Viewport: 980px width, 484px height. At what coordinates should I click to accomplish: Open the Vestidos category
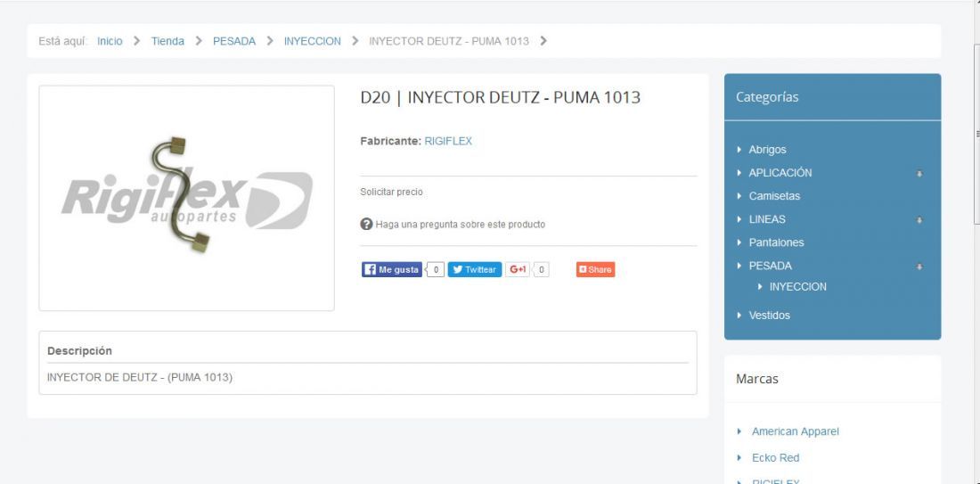(x=770, y=316)
